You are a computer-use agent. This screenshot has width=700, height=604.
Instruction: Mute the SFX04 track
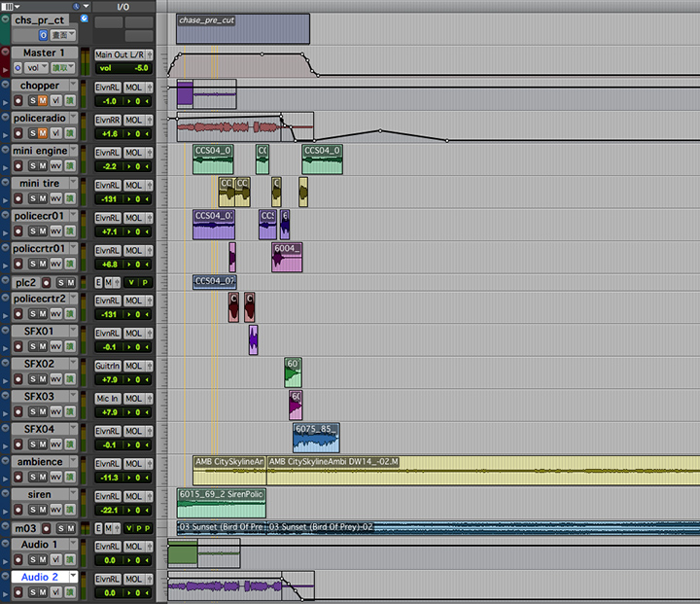click(x=44, y=444)
